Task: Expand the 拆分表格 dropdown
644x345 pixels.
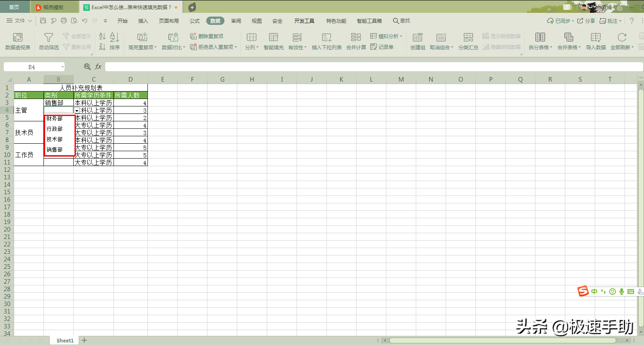Action: coord(551,48)
